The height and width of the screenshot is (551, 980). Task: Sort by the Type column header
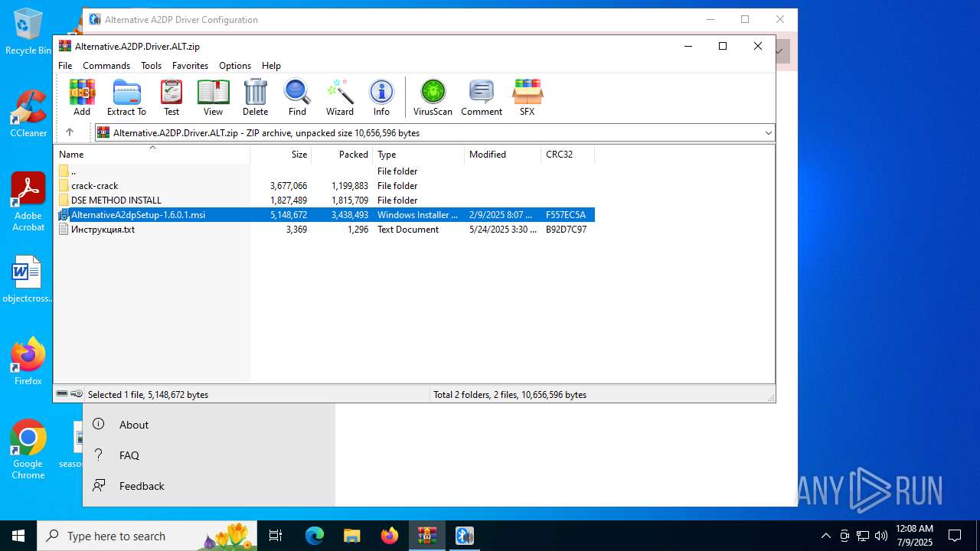(419, 155)
